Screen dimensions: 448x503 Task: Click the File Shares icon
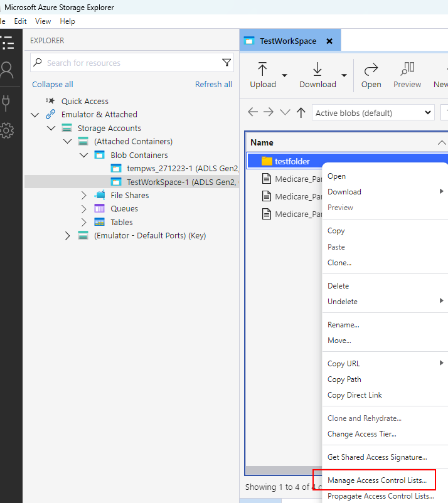click(x=100, y=194)
